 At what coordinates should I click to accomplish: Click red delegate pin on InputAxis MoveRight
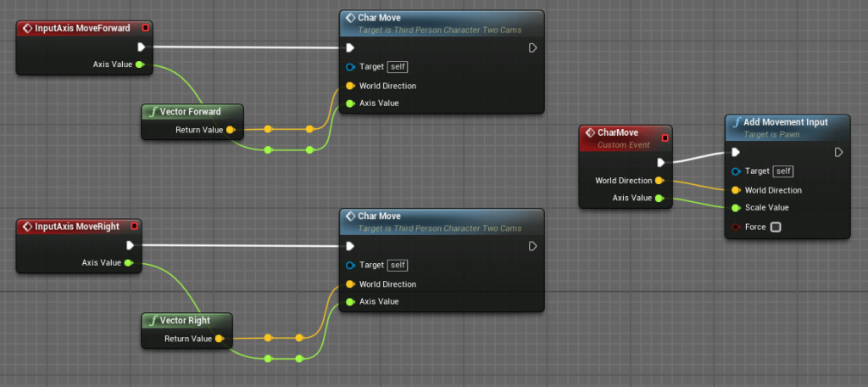coord(134,227)
